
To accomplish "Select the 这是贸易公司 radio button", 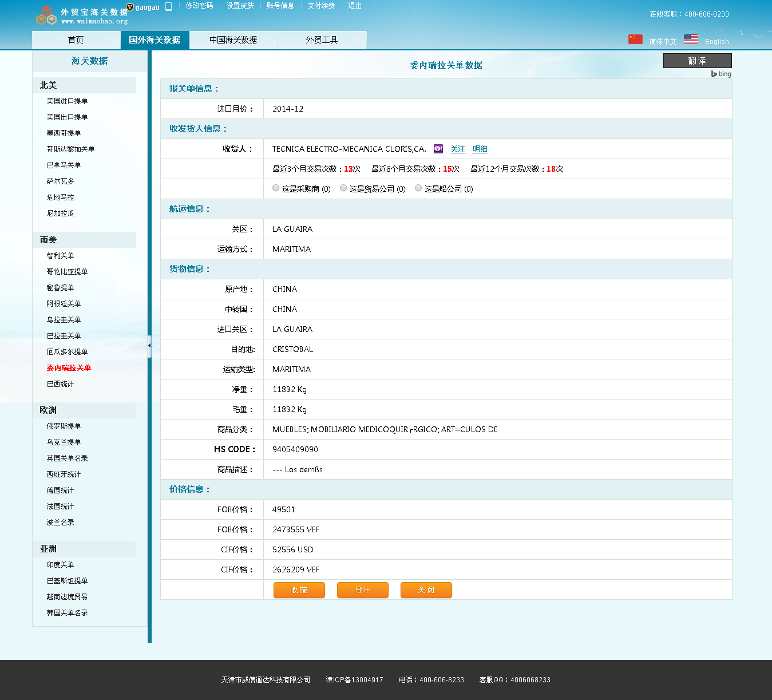I will [343, 188].
